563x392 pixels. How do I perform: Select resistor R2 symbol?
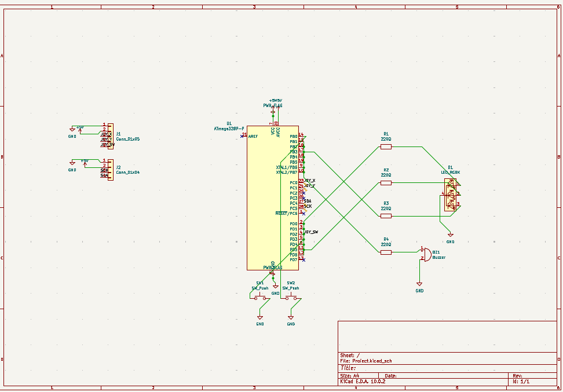tap(386, 183)
